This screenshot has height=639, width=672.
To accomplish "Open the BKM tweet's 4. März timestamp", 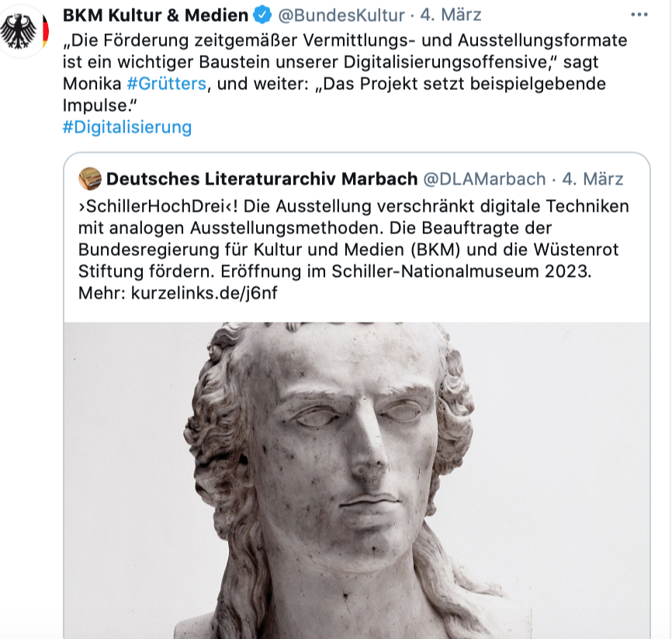I will 450,15.
